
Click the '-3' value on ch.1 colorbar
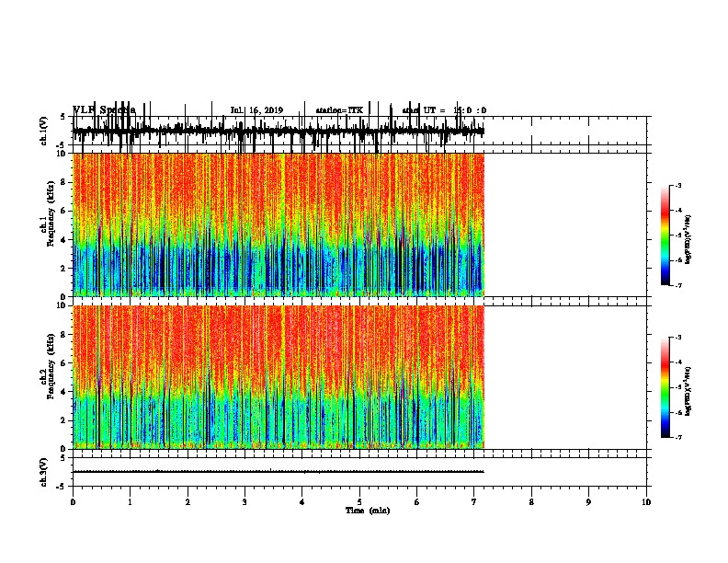tap(677, 185)
